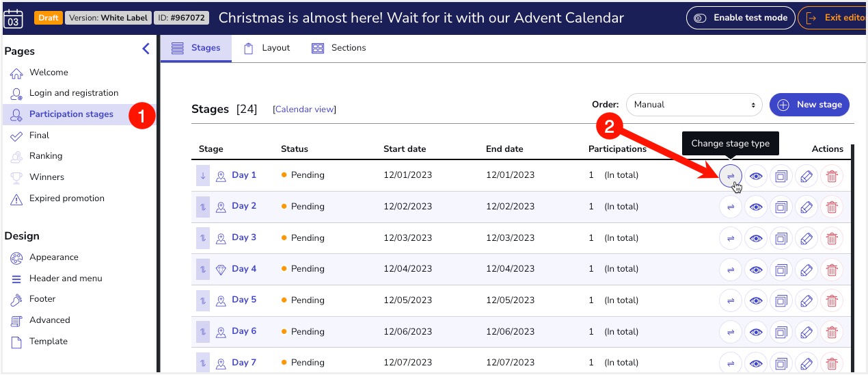Move Day 1 down with its arrow
868x375 pixels.
tap(203, 175)
